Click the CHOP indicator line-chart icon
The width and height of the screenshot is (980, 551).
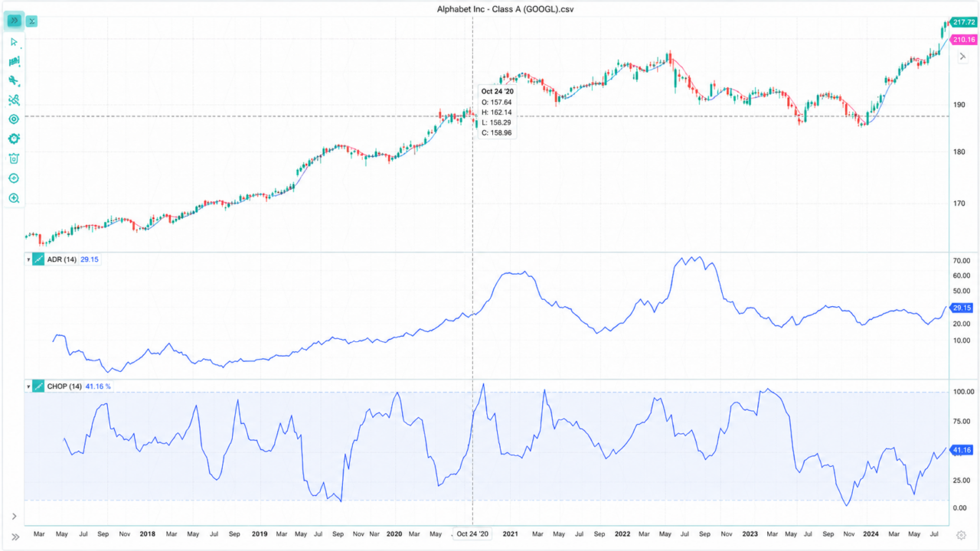click(x=38, y=386)
